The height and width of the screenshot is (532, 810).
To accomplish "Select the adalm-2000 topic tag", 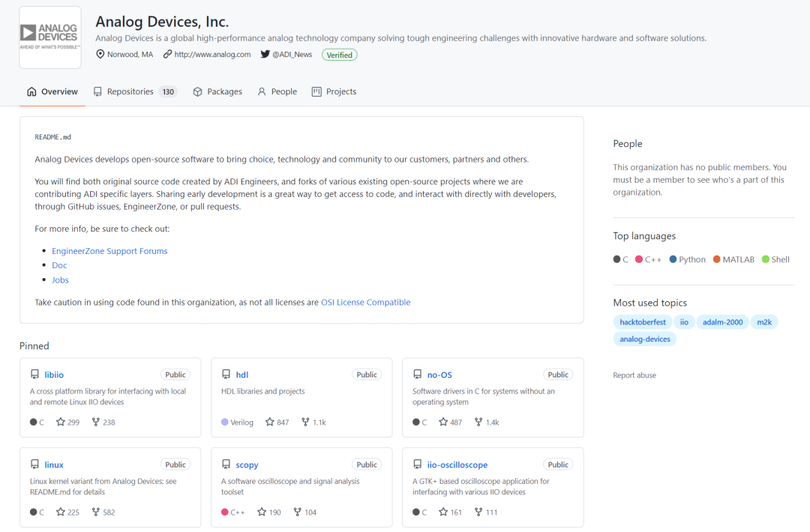I will tap(722, 322).
